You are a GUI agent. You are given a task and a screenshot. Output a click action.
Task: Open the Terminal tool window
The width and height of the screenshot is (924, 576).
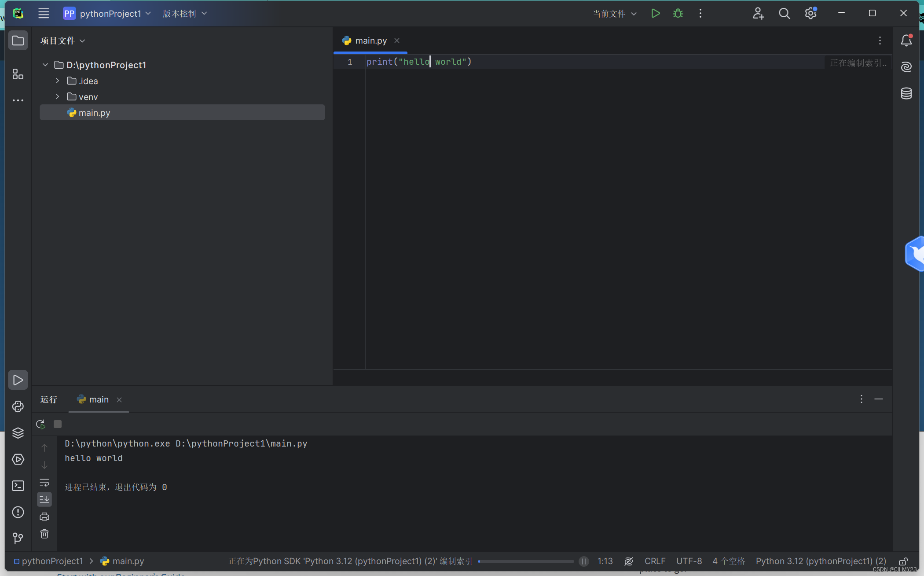pos(18,486)
